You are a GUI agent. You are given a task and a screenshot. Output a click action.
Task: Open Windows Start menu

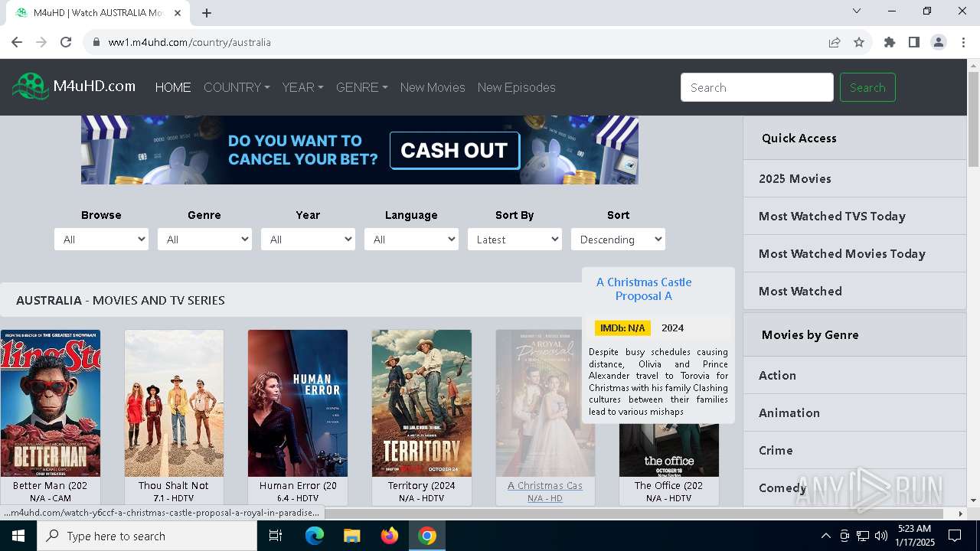[x=18, y=536]
